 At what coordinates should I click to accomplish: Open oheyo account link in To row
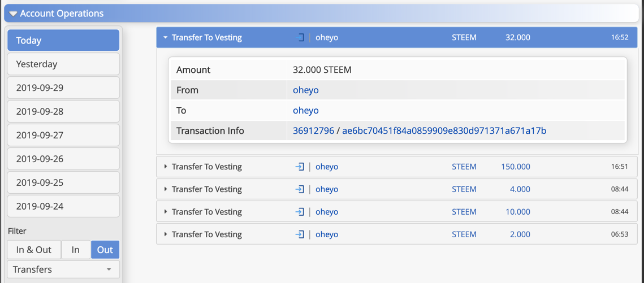click(x=305, y=111)
